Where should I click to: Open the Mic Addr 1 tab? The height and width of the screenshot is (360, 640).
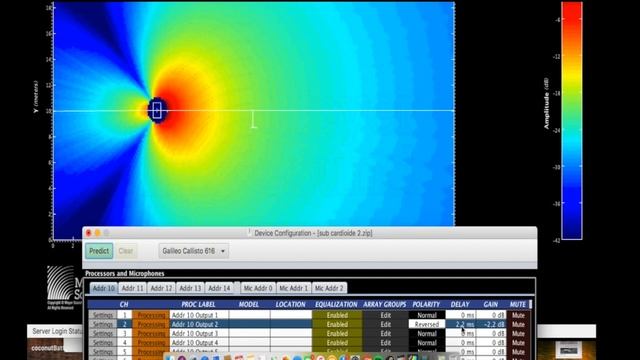point(293,288)
